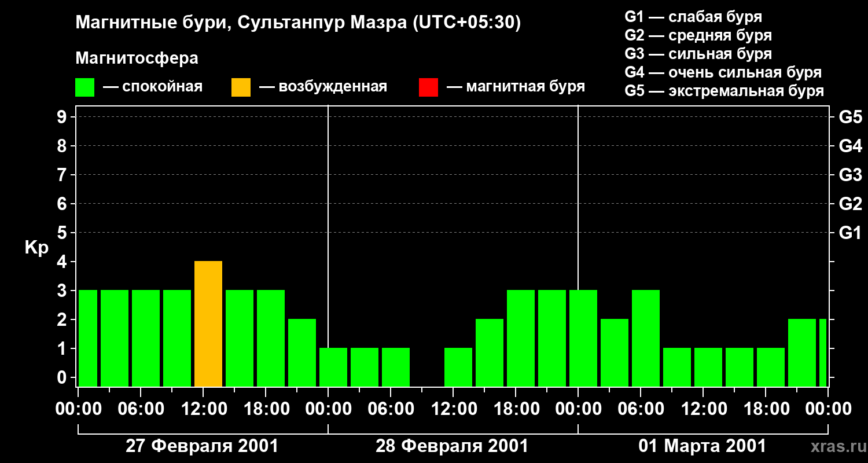Image resolution: width=868 pixels, height=463 pixels.
Task: Click the right-axis 'G1' tick label
Action: [850, 233]
